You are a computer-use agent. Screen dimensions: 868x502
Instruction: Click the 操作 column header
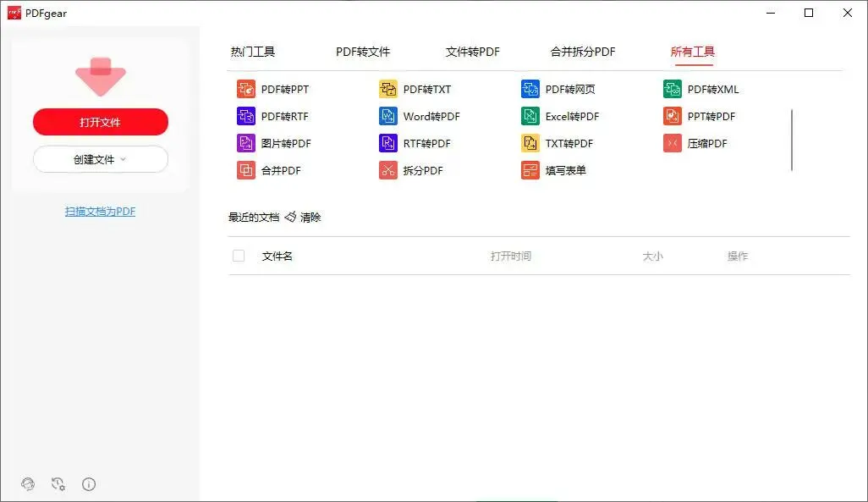(738, 256)
